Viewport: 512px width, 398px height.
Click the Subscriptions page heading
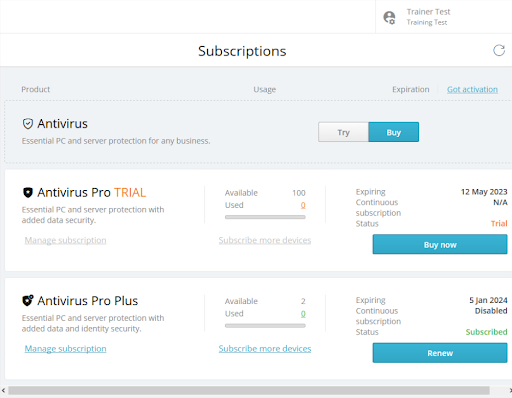[242, 51]
